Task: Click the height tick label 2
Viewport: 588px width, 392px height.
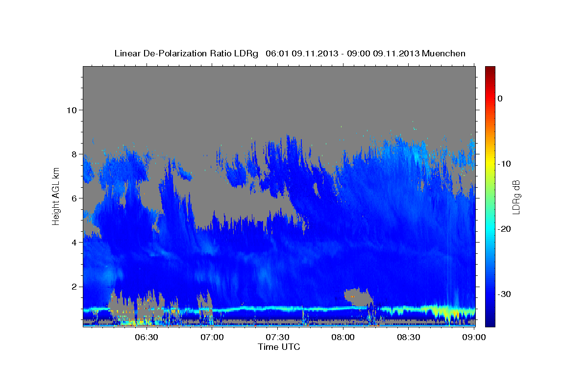Action: coord(73,286)
